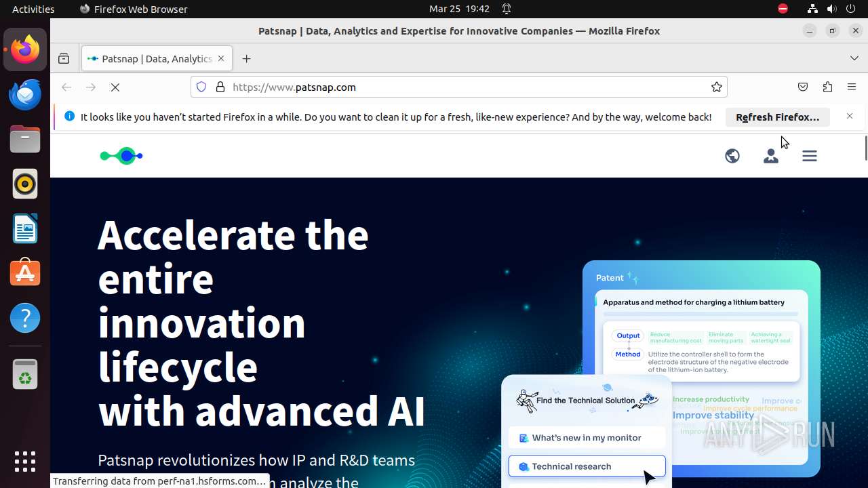Viewport: 868px width, 488px height.
Task: Open the language globe selector
Action: 732,156
